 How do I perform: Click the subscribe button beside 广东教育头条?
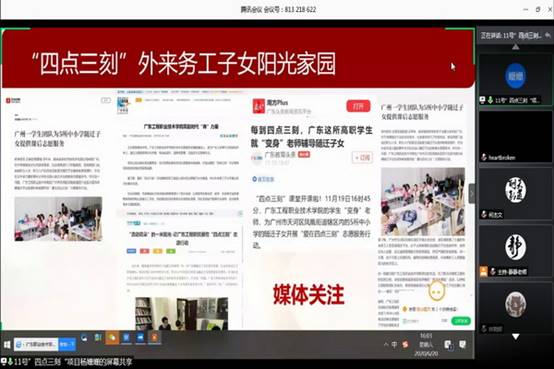coord(362,157)
